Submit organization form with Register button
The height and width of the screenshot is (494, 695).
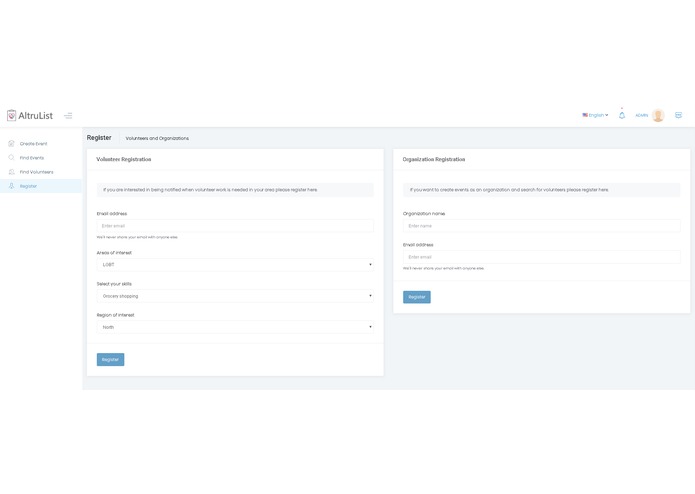pos(417,297)
